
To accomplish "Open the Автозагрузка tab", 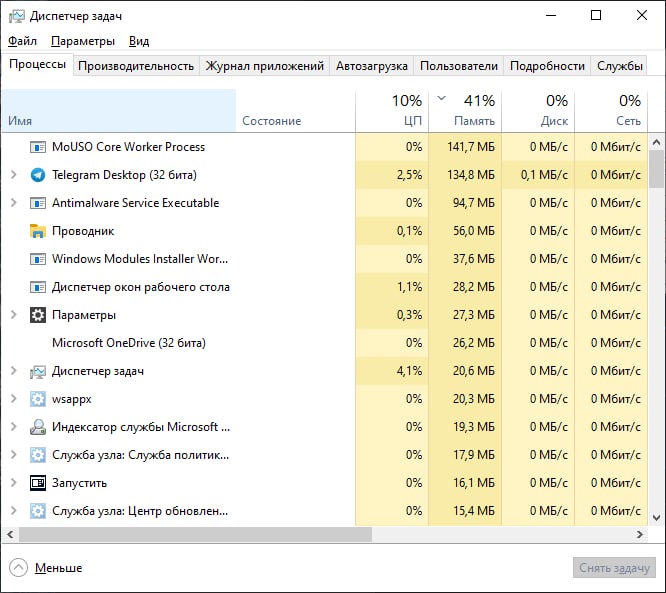I will pos(372,66).
